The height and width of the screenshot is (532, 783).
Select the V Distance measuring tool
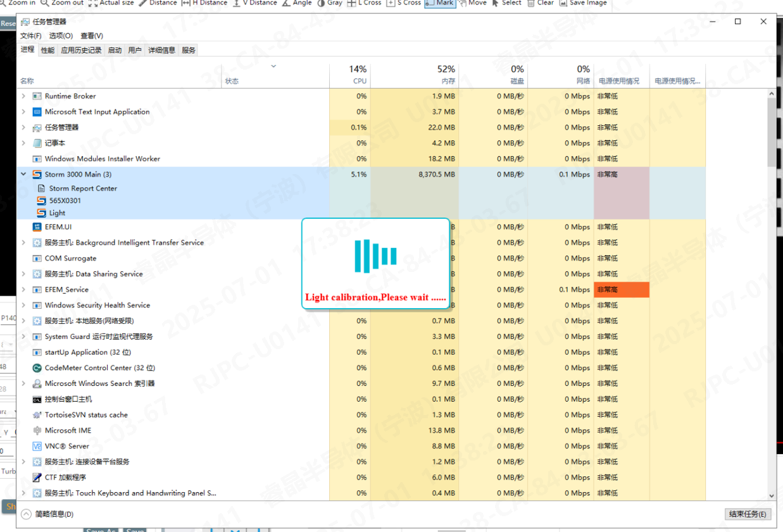pyautogui.click(x=254, y=3)
